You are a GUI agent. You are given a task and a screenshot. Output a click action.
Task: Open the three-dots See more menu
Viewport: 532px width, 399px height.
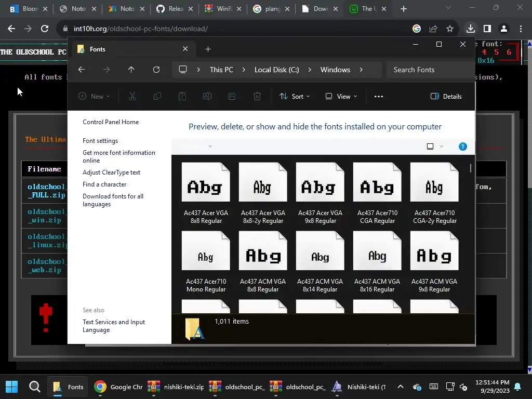pyautogui.click(x=379, y=96)
